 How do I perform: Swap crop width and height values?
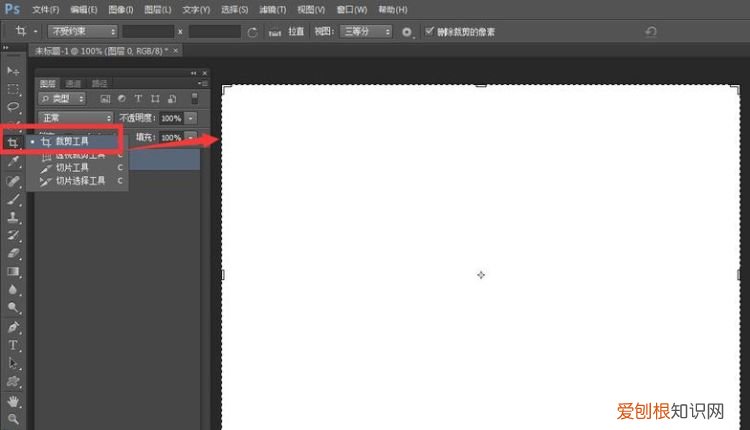(x=180, y=32)
